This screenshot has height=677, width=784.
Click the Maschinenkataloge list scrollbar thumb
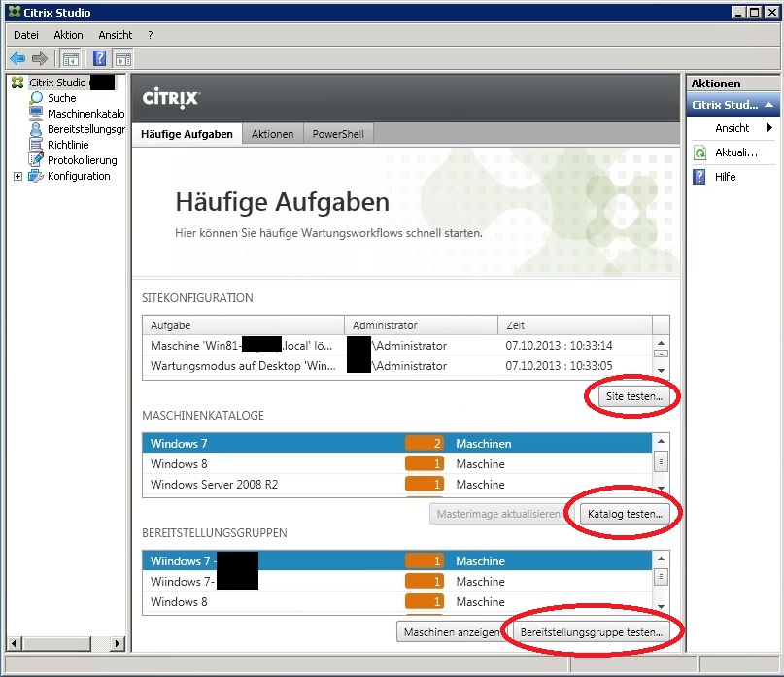click(661, 461)
